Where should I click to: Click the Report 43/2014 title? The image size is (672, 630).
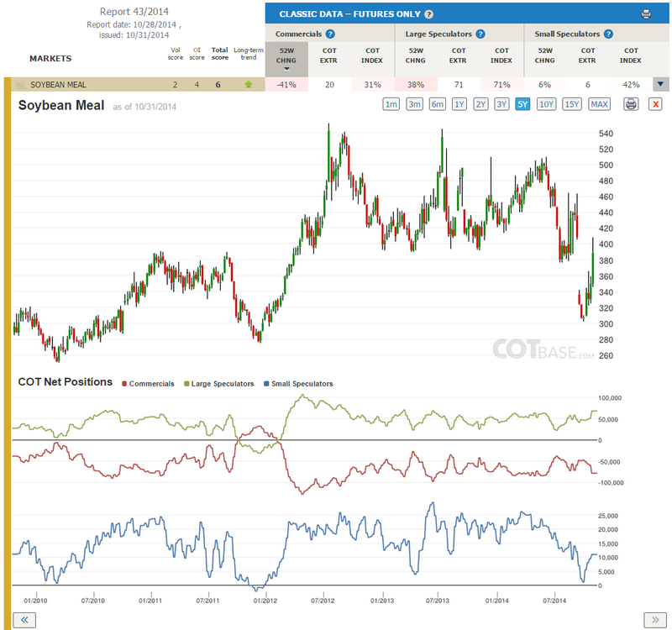[x=134, y=12]
